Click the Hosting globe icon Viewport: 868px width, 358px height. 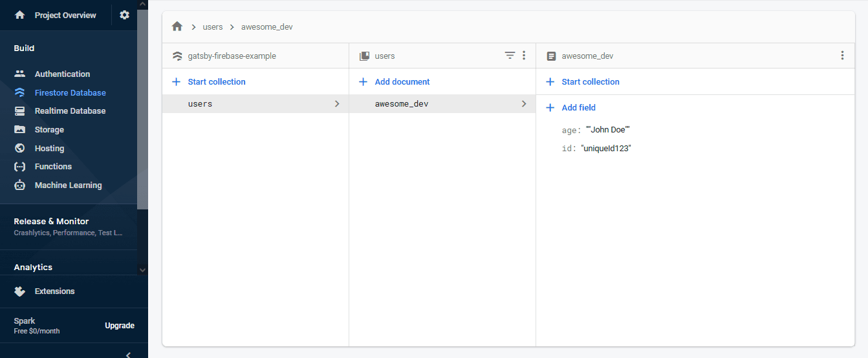coord(19,148)
